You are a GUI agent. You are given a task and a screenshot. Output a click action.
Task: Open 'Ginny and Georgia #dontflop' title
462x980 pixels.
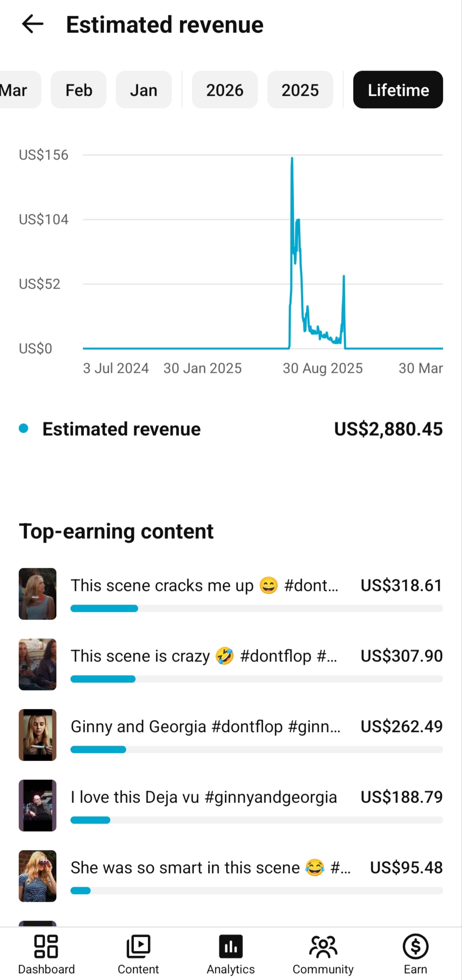click(x=206, y=726)
